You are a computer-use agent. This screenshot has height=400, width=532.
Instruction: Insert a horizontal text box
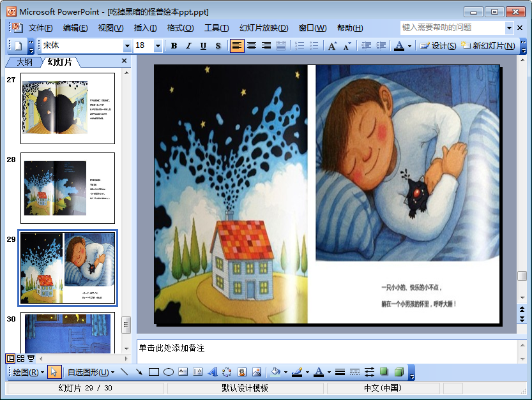pos(183,372)
